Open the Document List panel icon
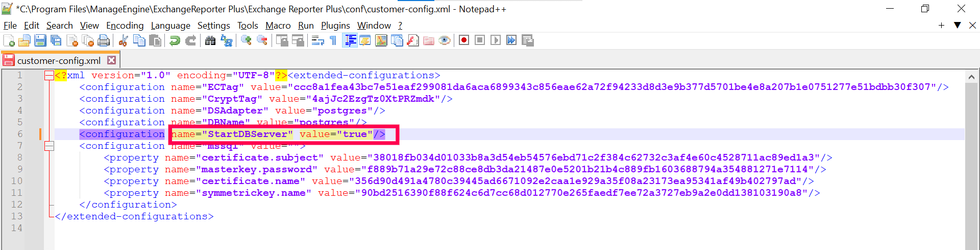 click(x=397, y=40)
